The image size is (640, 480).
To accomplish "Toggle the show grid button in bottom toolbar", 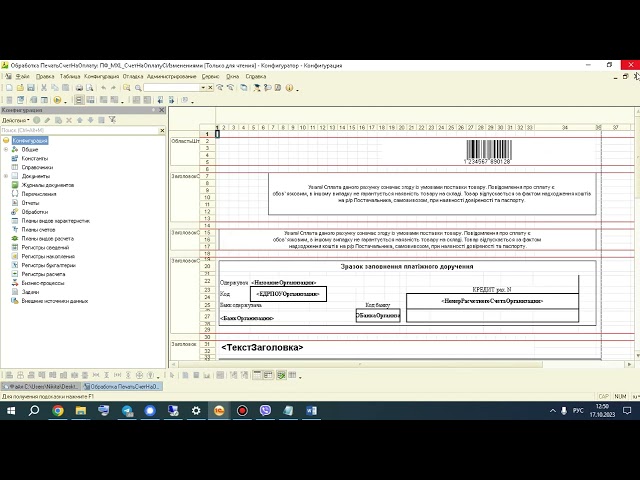I will click(257, 375).
